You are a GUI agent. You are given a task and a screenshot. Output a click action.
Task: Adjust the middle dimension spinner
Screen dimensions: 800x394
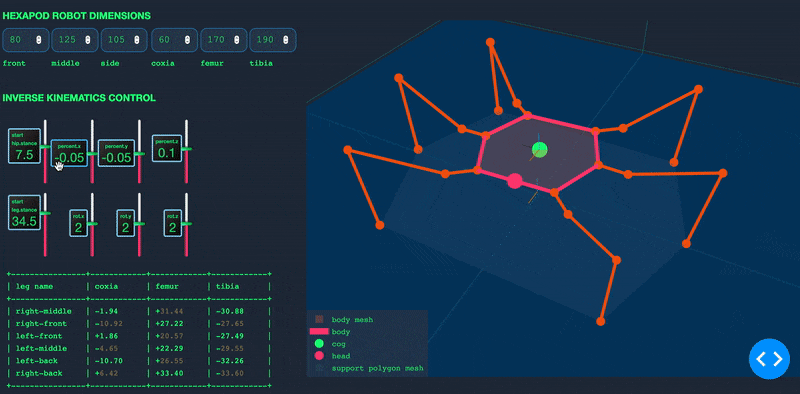(87, 40)
